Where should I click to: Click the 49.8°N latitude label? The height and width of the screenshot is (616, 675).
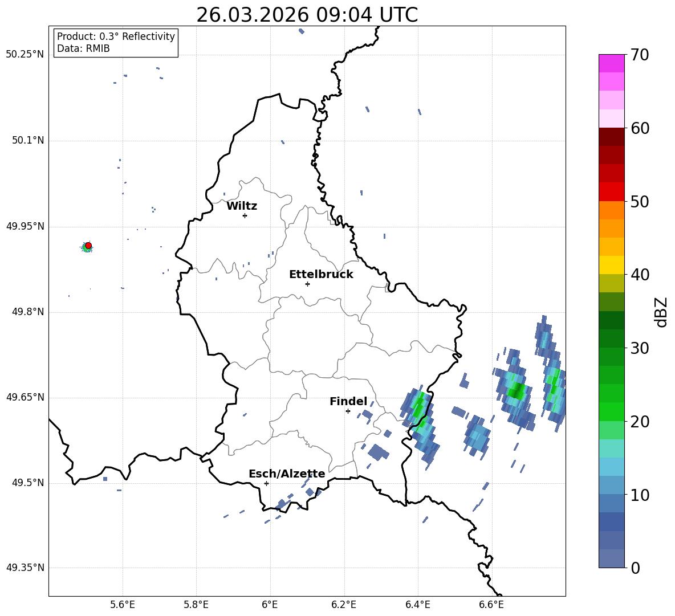pyautogui.click(x=28, y=312)
